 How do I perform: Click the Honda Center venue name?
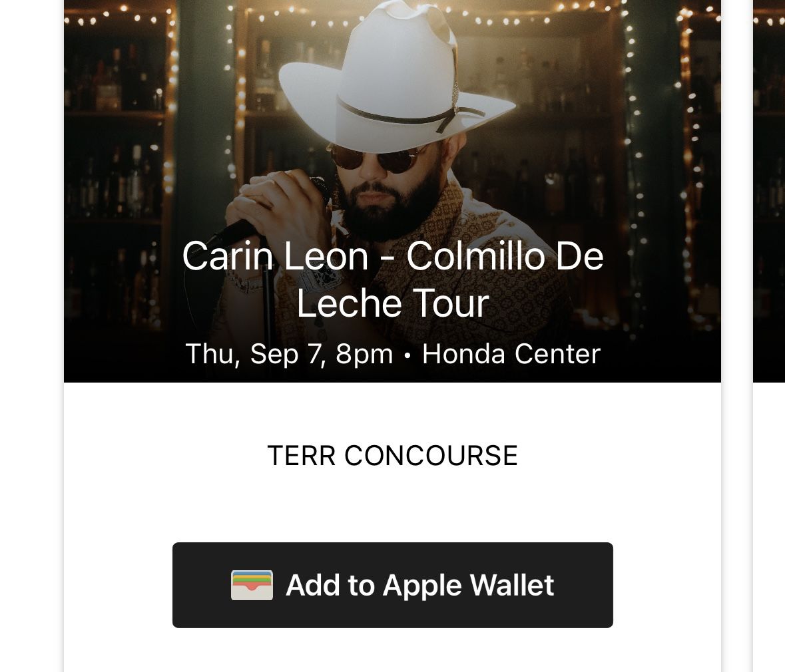pos(511,354)
